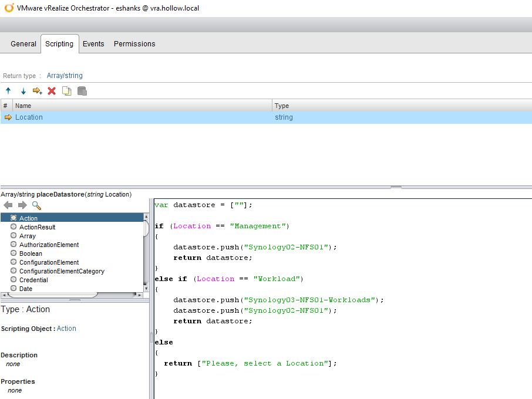Navigate back in the API explorer
Image resolution: width=532 pixels, height=399 pixels.
8,205
